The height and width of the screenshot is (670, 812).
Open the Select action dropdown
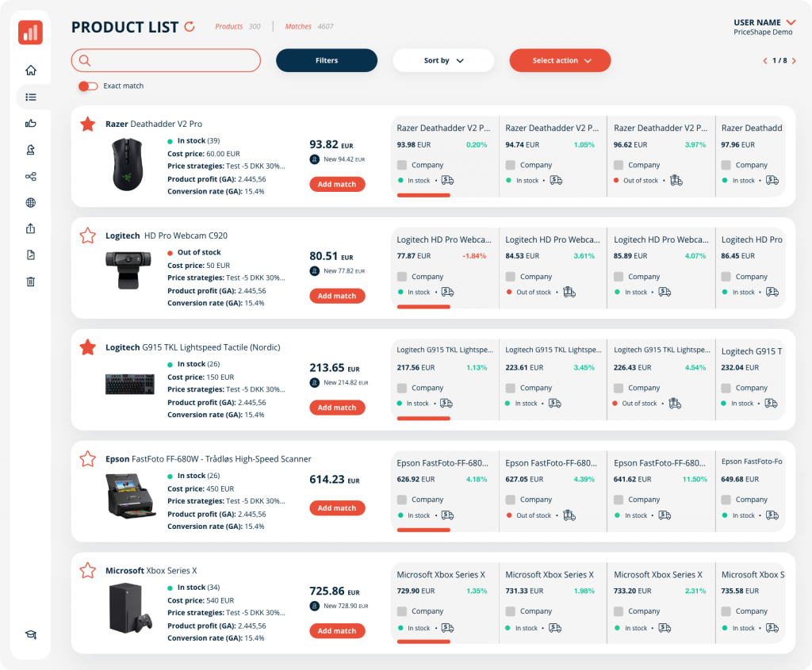click(x=560, y=60)
